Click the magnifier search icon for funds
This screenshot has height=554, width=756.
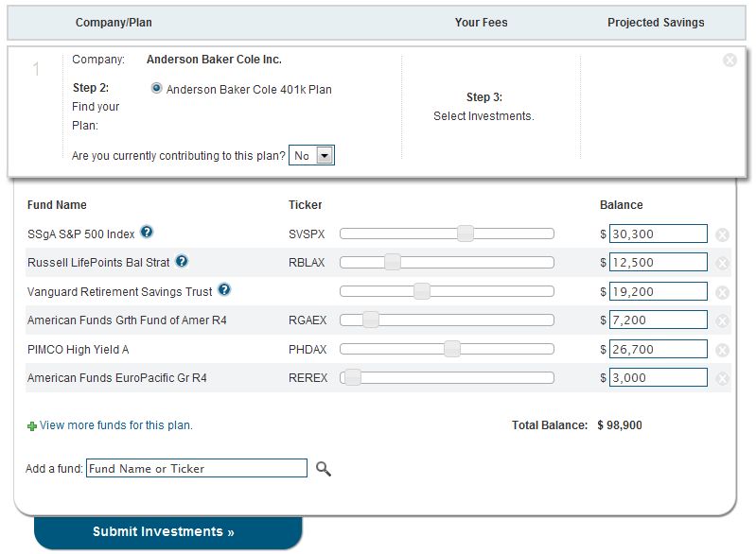click(323, 469)
